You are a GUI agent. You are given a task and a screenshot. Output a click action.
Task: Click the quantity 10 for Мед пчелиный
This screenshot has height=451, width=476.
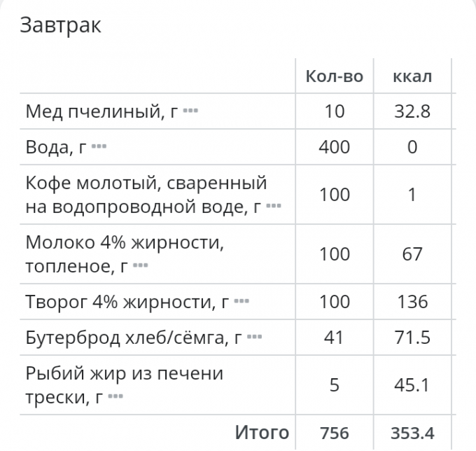[335, 111]
